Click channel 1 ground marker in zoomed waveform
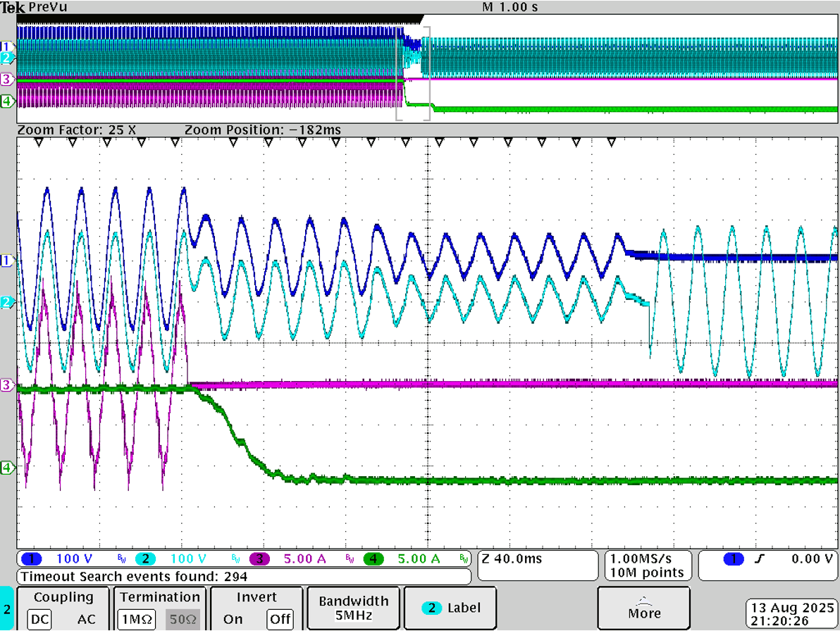The height and width of the screenshot is (631, 840). pyautogui.click(x=8, y=261)
